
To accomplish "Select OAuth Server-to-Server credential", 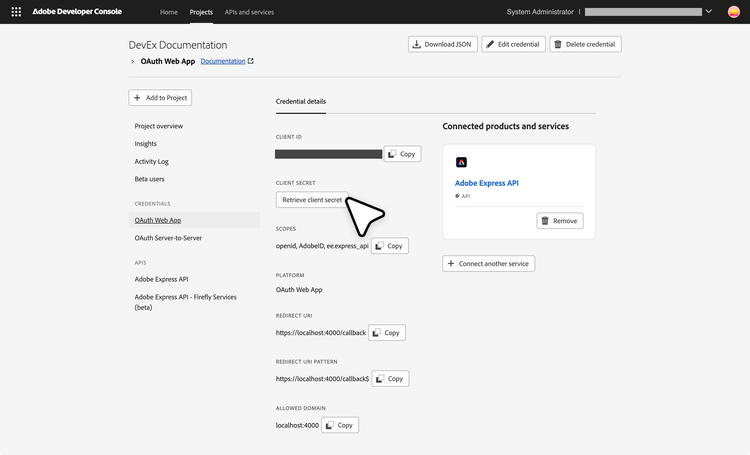I will pos(168,238).
